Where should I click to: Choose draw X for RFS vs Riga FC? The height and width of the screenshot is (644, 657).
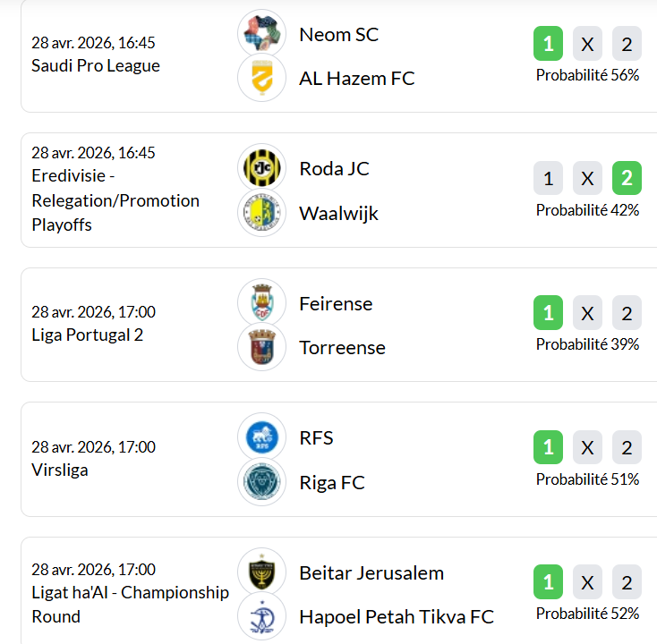point(587,447)
